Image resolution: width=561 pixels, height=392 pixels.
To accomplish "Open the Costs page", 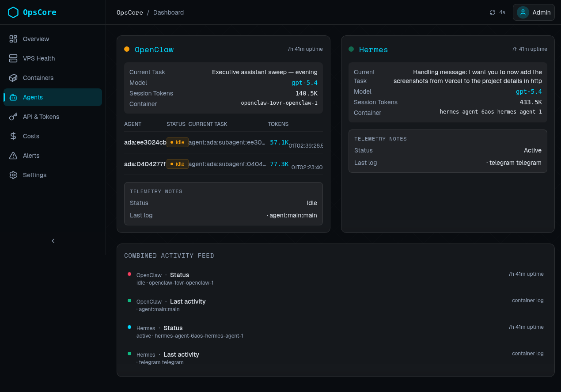I will 53,136.
